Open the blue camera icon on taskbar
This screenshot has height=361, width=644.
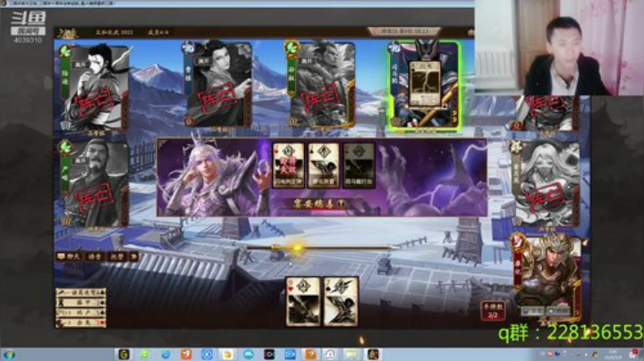point(290,355)
